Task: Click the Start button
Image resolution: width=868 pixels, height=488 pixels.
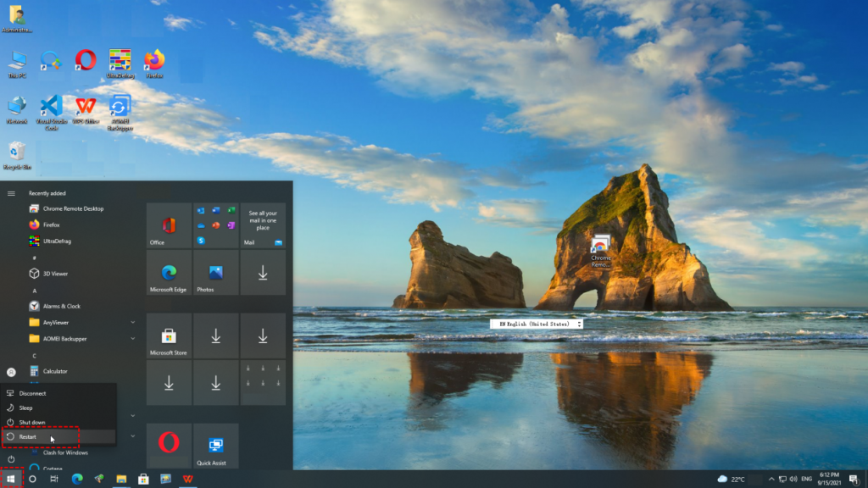Action: tap(9, 478)
